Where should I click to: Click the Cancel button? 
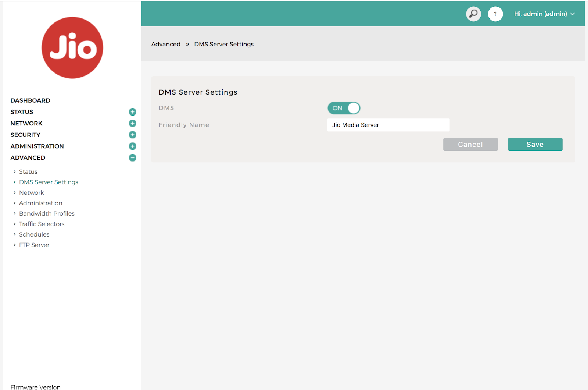[x=470, y=144]
